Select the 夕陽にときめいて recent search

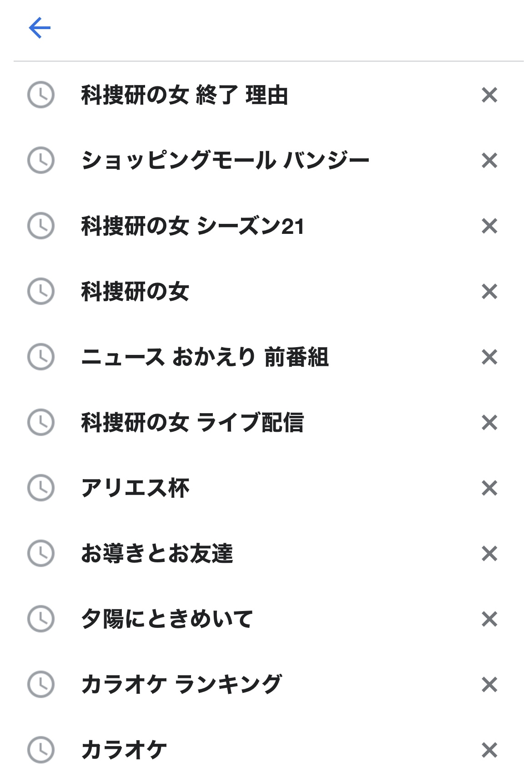pyautogui.click(x=166, y=619)
